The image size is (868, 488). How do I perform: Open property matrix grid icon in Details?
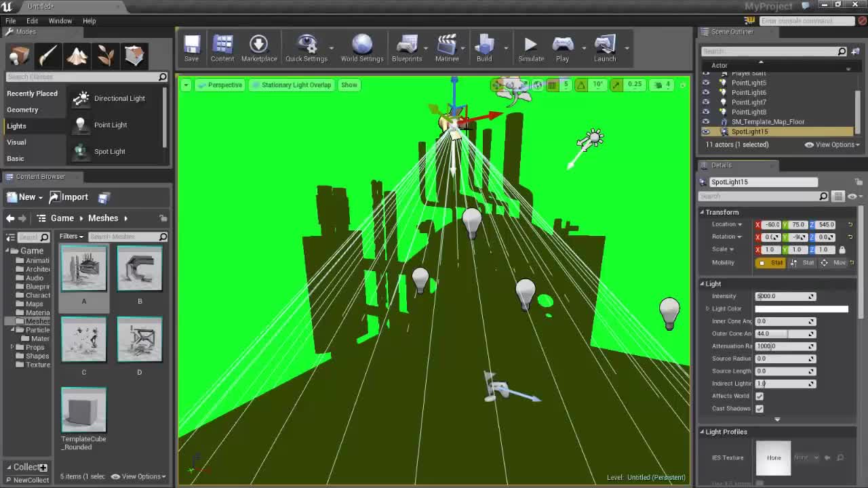tap(838, 197)
